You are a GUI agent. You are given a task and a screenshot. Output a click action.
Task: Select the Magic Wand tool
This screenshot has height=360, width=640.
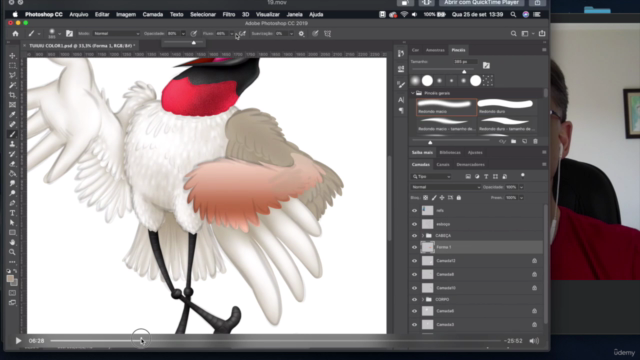tap(12, 85)
